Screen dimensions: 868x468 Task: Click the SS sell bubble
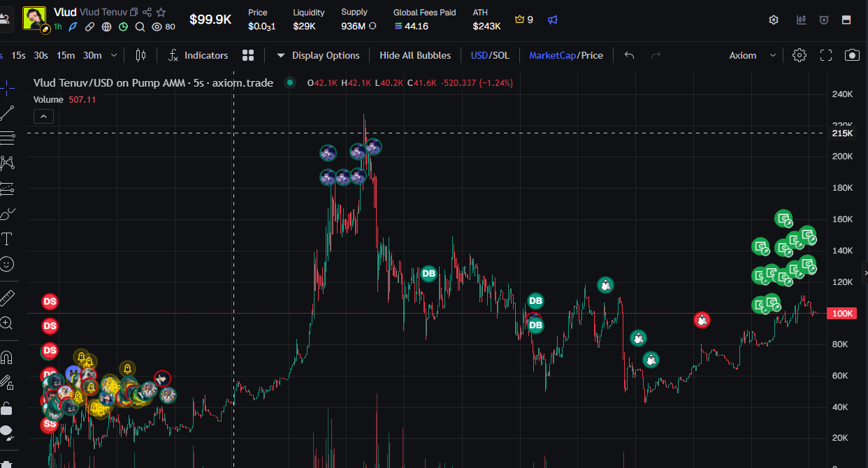point(50,424)
